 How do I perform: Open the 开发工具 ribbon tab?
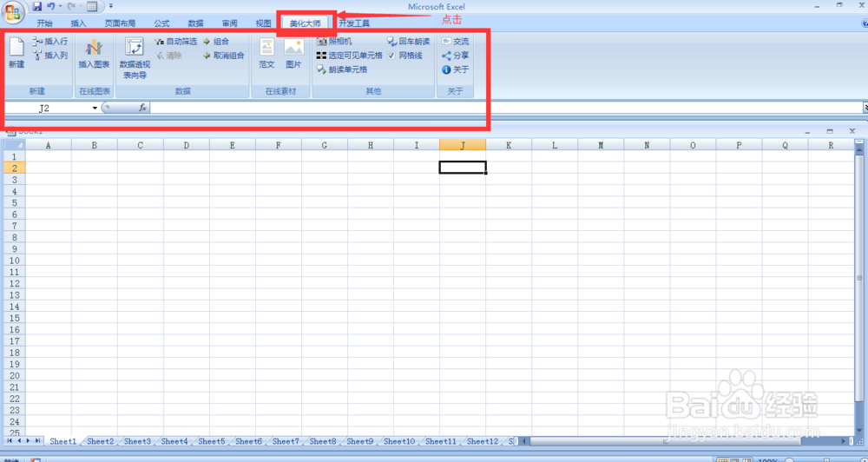coord(354,23)
